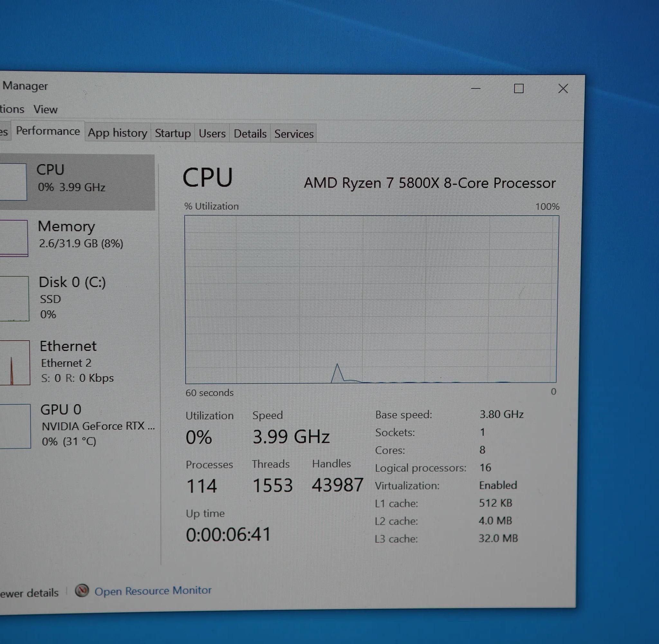Screen dimensions: 659x644
Task: Click the L3 cache value 32.0 MB
Action: pyautogui.click(x=498, y=538)
